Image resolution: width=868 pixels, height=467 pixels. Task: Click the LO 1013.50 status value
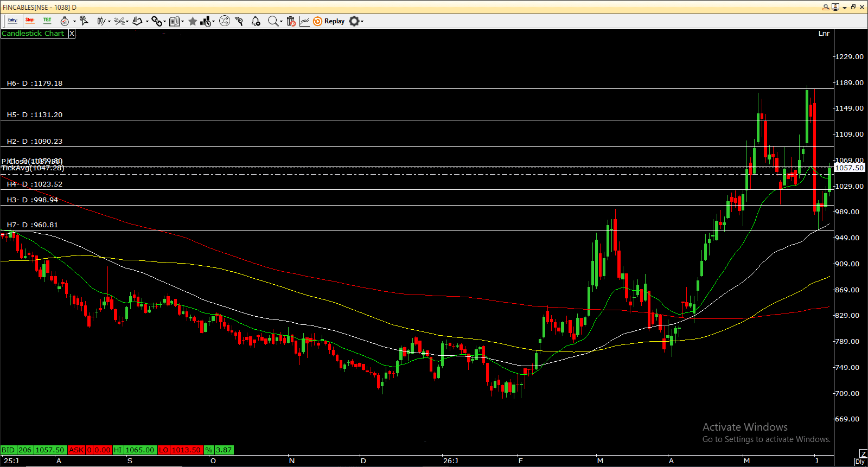186,450
